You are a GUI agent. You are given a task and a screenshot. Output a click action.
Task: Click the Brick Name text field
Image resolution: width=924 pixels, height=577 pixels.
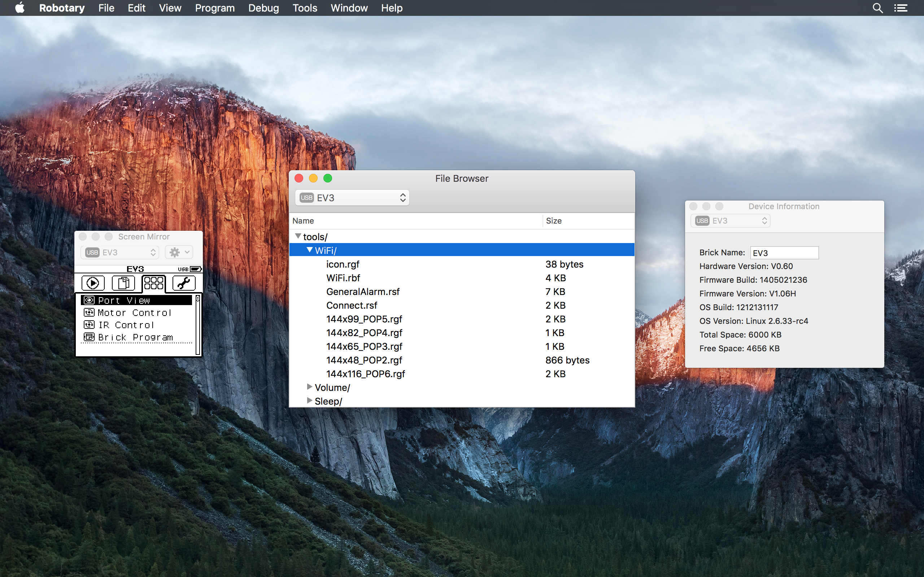coord(784,253)
